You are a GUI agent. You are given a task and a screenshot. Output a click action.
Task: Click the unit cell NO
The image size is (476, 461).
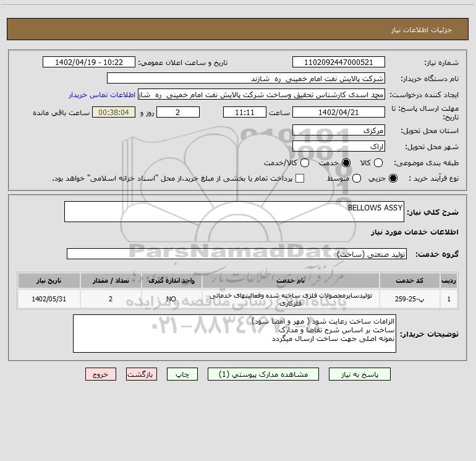point(171,299)
